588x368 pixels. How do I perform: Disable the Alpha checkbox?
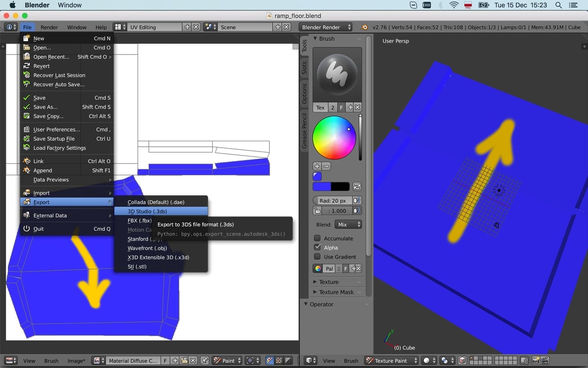click(318, 247)
